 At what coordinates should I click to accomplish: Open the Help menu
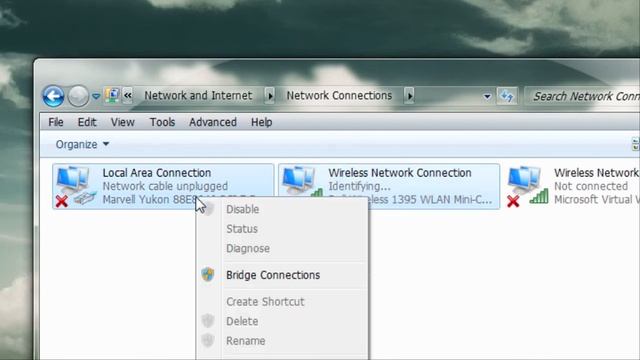[262, 122]
